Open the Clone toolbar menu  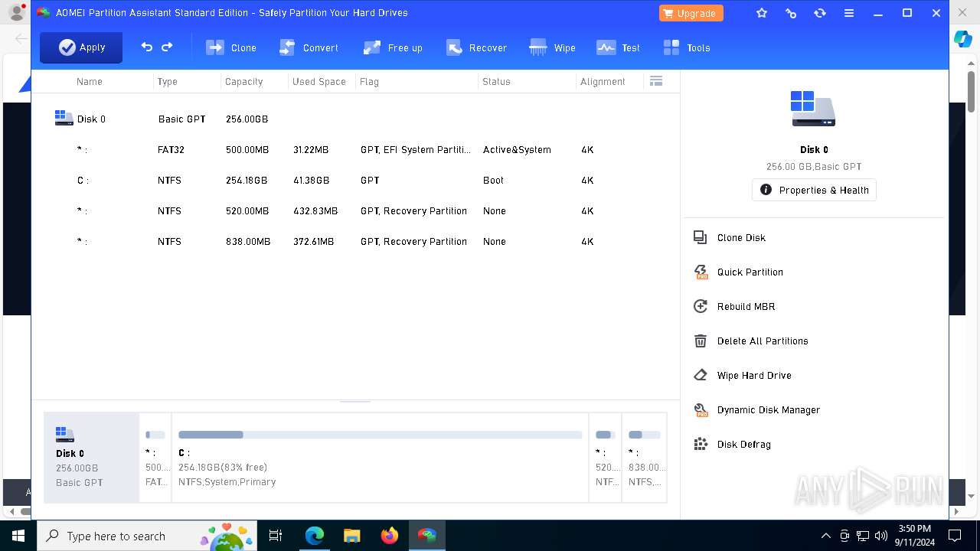coord(231,47)
